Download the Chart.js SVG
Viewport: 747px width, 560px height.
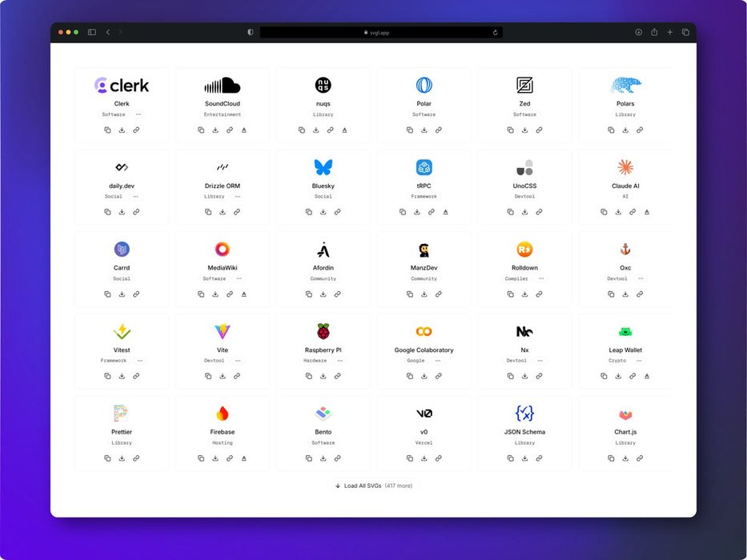625,458
